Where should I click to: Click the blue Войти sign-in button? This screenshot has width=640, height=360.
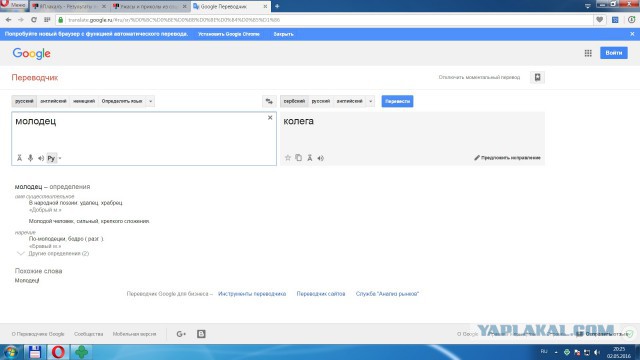point(613,53)
